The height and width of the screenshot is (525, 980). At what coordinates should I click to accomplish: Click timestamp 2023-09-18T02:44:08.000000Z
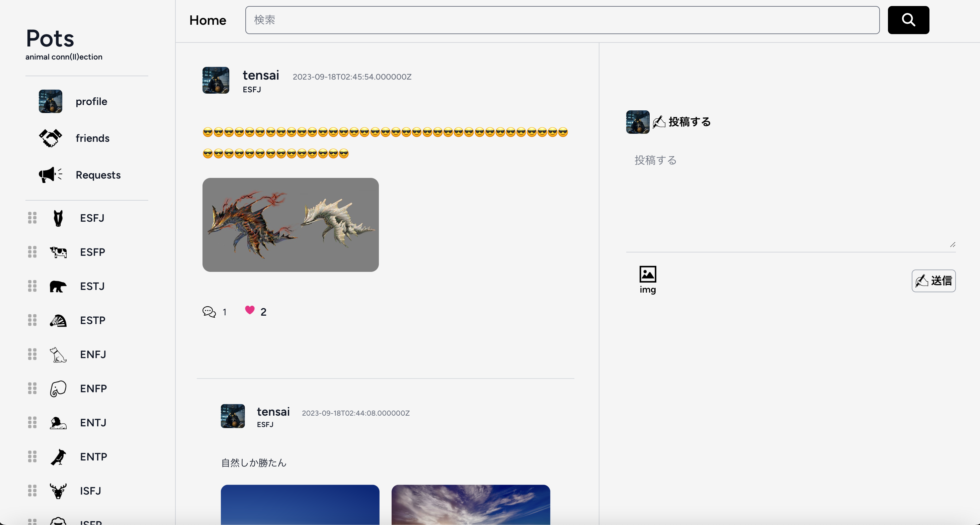pos(356,413)
